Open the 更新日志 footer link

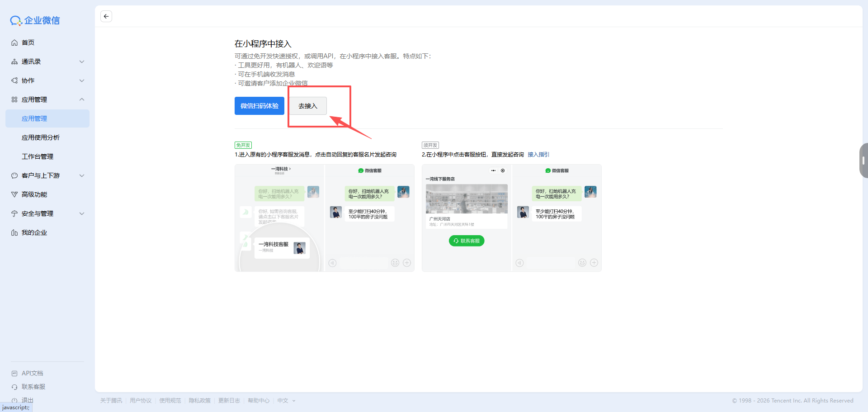(x=229, y=401)
